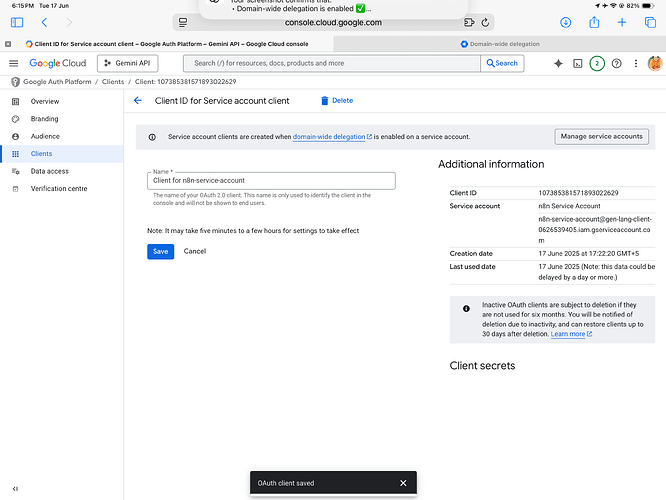Go to Clients breadcrumb
Screen dimensions: 666x500
[x=113, y=82]
